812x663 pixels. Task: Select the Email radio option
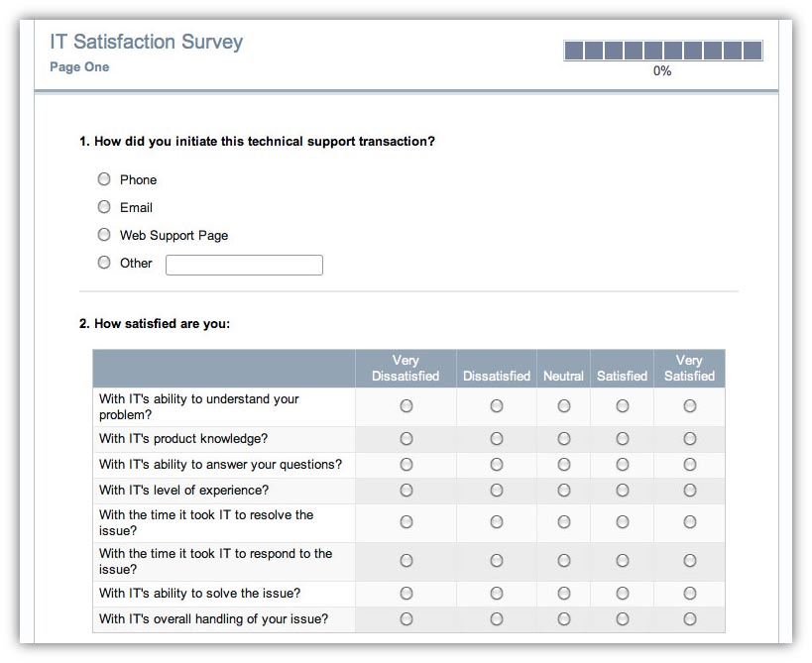pos(104,207)
